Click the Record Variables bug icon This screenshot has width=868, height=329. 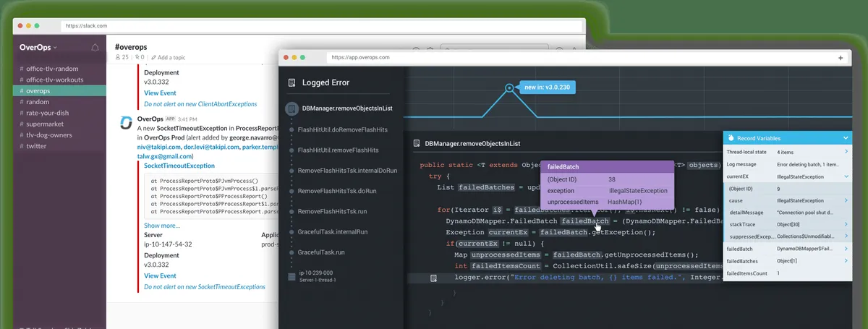click(x=731, y=137)
